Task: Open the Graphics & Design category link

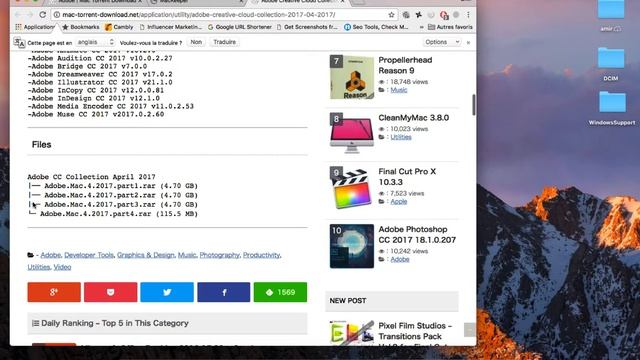Action: (146, 255)
